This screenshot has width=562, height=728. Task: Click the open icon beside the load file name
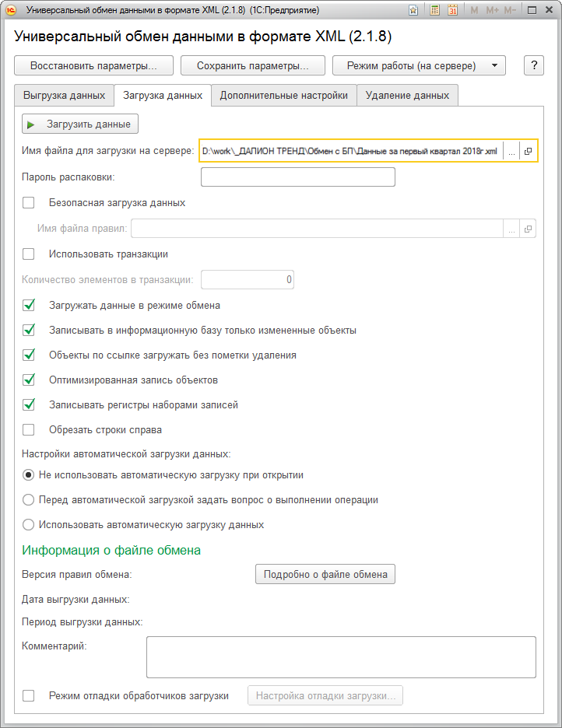(x=528, y=152)
